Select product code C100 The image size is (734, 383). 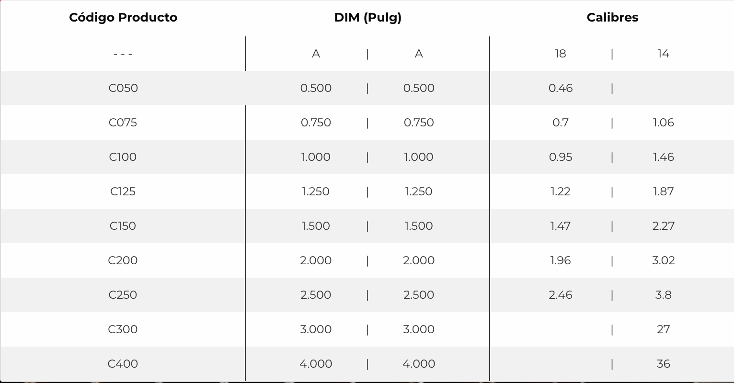(x=123, y=157)
